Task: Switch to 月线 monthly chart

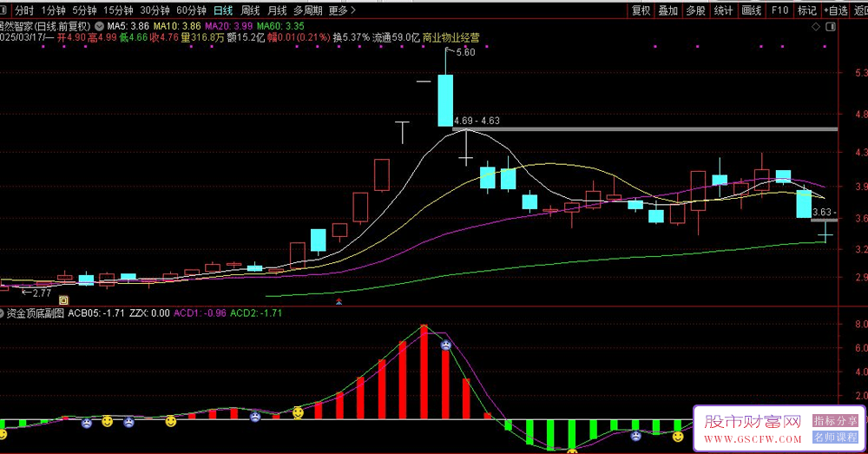Action: point(277,10)
